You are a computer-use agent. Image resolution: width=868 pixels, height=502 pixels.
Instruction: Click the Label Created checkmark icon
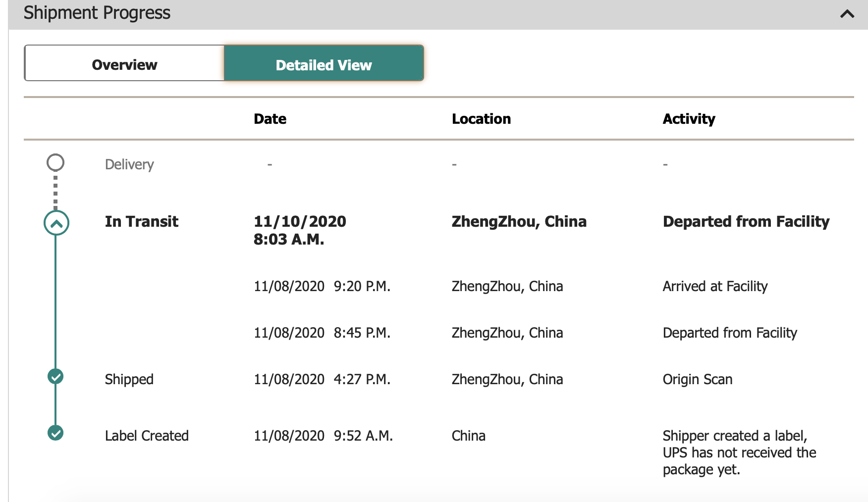(55, 433)
